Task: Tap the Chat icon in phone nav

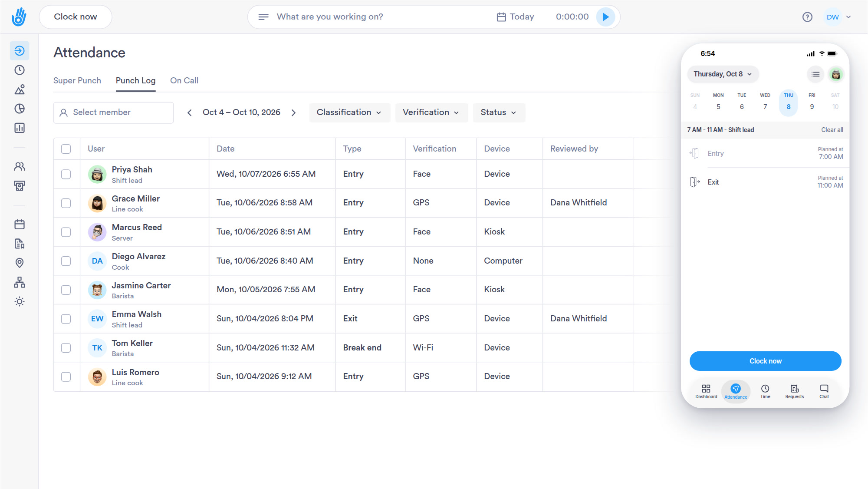Action: coord(824,391)
